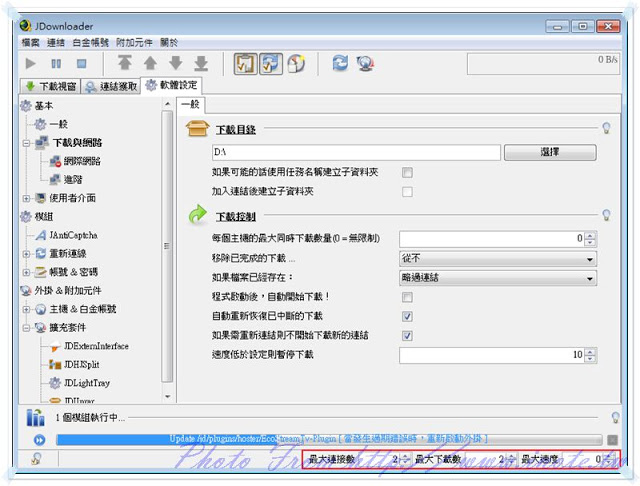Switch to the 下載視窗 tab
Screen dimensions: 640x486
50,86
